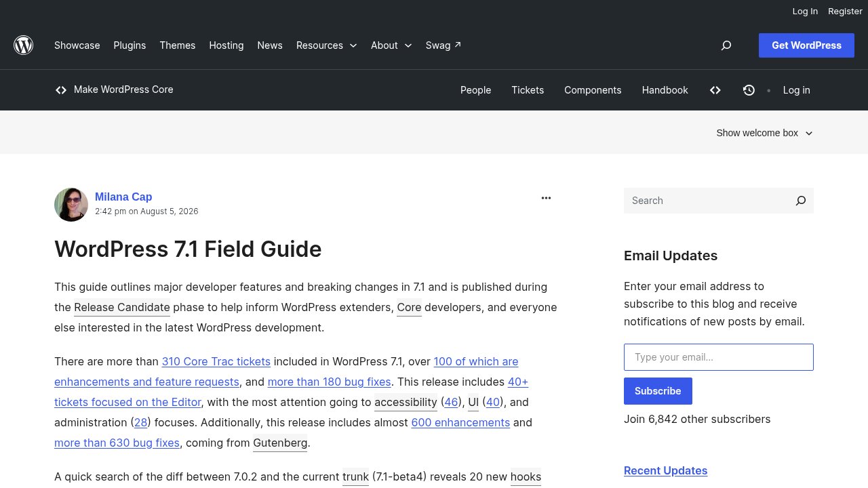Image resolution: width=868 pixels, height=488 pixels.
Task: Expand the Resources dropdown menu
Action: click(326, 45)
